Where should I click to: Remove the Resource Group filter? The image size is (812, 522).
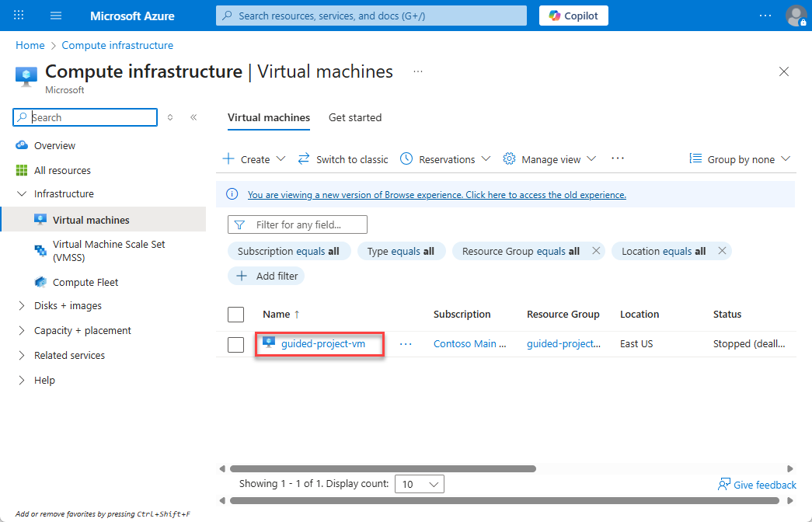596,251
